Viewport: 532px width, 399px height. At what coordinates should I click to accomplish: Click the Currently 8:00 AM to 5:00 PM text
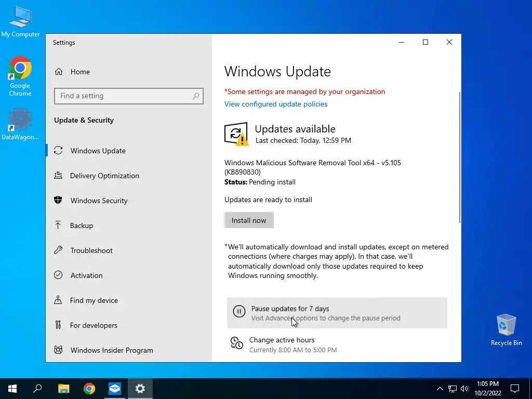pyautogui.click(x=293, y=350)
